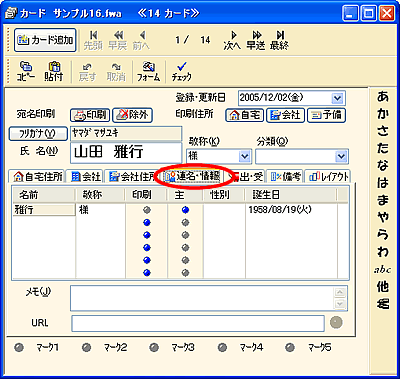Switch to the 自宅住所 tab
The image size is (400, 379).
pyautogui.click(x=37, y=177)
